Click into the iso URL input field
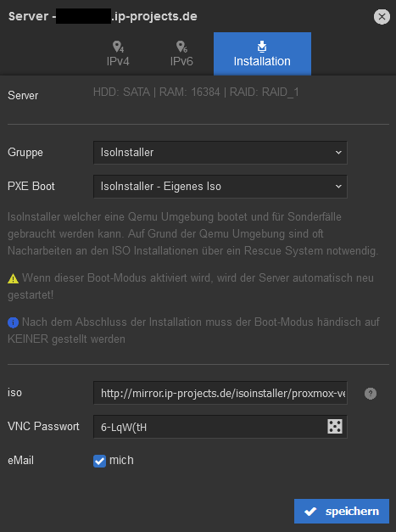The height and width of the screenshot is (532, 396). (220, 393)
